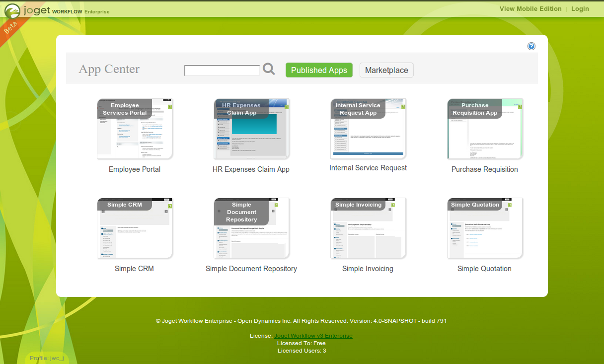The image size is (604, 364).
Task: Open View Mobile Edition link
Action: (530, 8)
